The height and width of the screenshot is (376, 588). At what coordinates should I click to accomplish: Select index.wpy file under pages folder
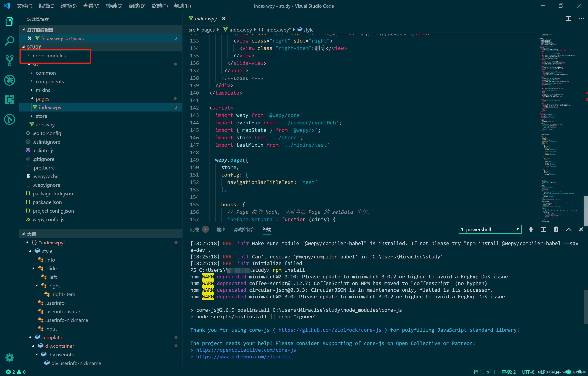pyautogui.click(x=101, y=107)
